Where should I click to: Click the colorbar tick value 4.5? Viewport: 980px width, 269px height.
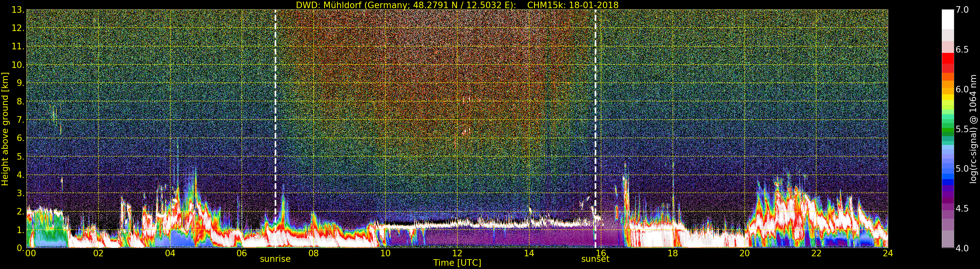(x=962, y=209)
